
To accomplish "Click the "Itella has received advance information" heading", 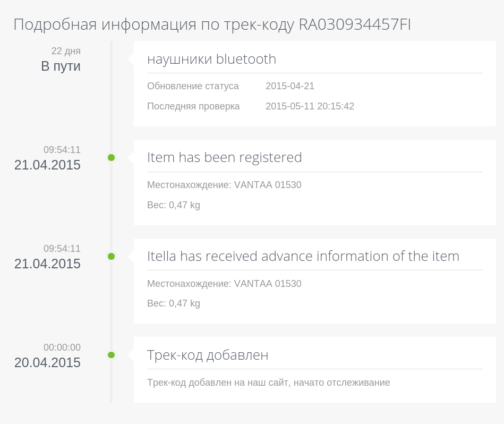I will [x=303, y=256].
